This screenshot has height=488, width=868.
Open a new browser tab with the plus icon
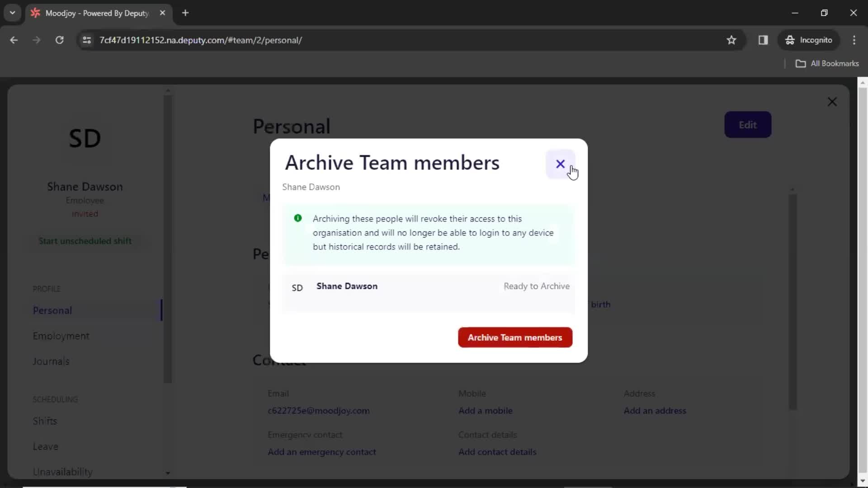[185, 13]
